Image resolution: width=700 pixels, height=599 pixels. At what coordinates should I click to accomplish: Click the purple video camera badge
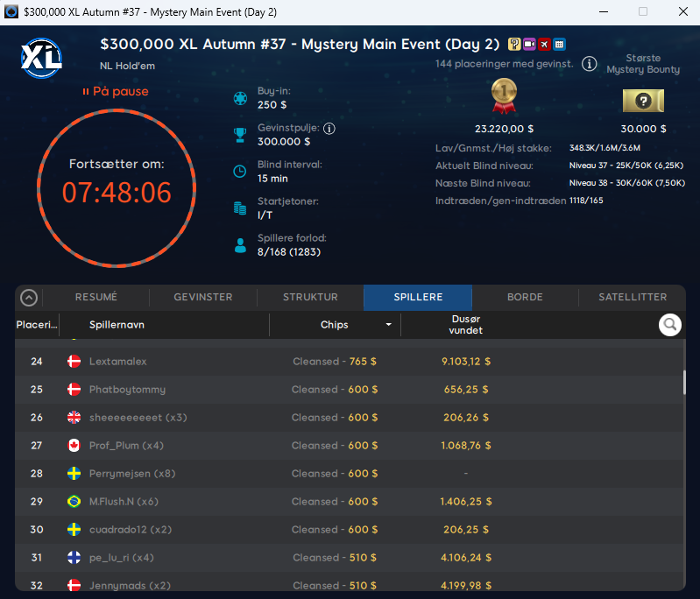[529, 44]
